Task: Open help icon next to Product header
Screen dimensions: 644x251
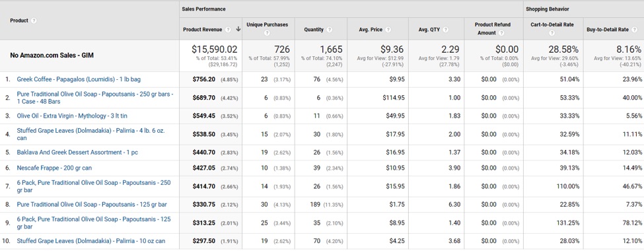Action: [x=34, y=20]
